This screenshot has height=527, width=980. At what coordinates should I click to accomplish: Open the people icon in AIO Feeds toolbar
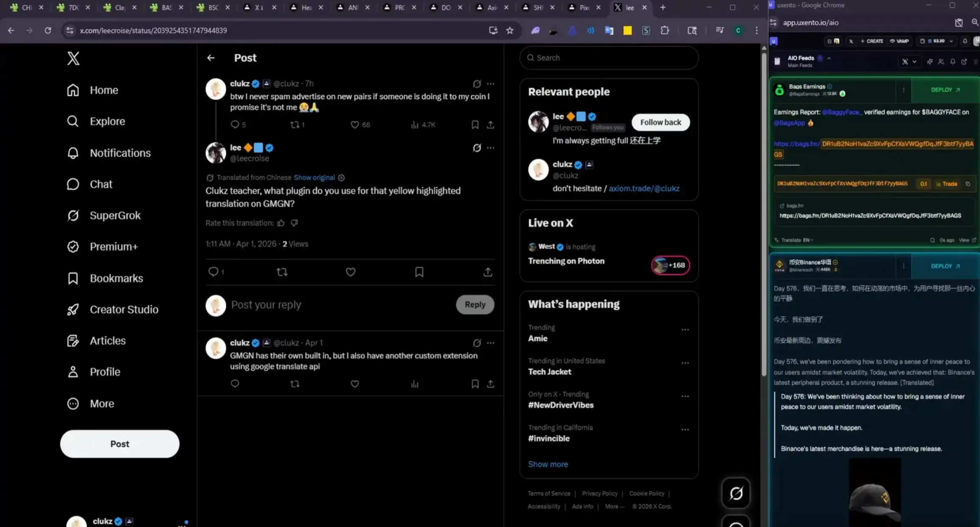click(x=941, y=62)
